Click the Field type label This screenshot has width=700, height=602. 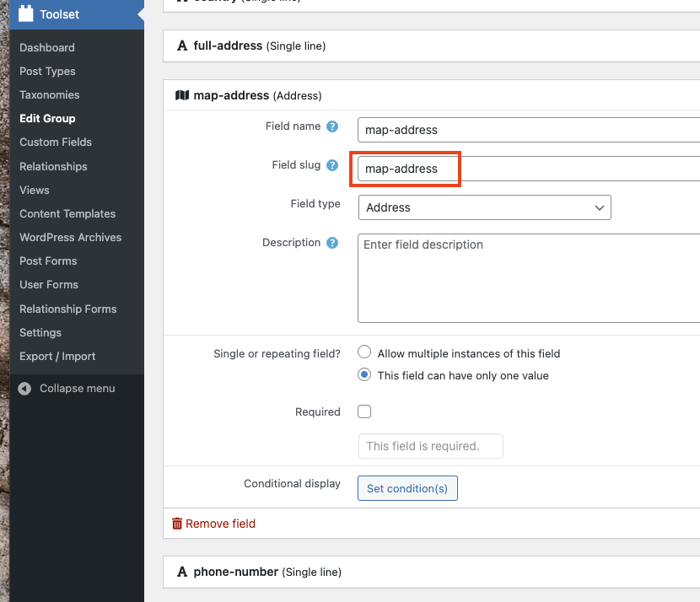tap(315, 204)
